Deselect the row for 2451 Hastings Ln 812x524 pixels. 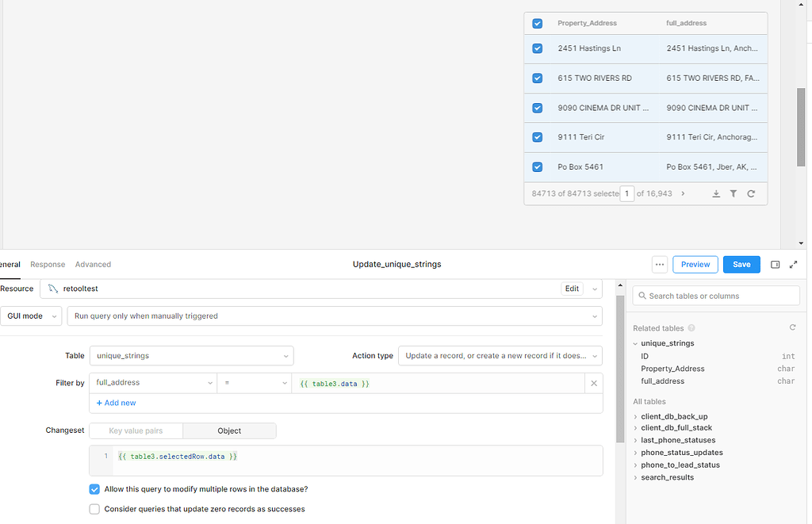(537, 48)
